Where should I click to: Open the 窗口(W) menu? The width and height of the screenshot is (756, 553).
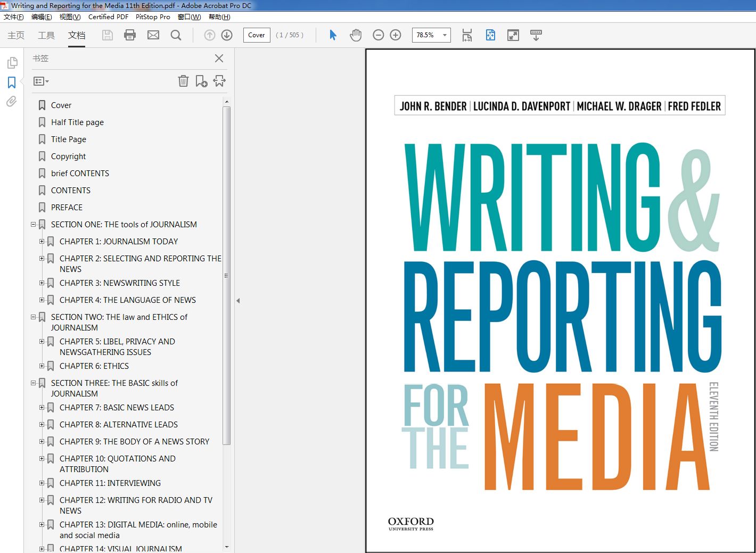click(189, 17)
